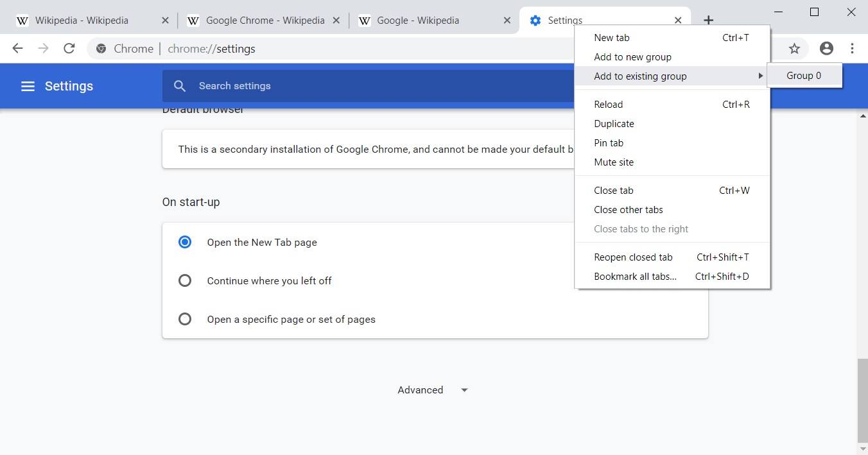
Task: Click the Search settings magnifier icon
Action: [x=180, y=85]
